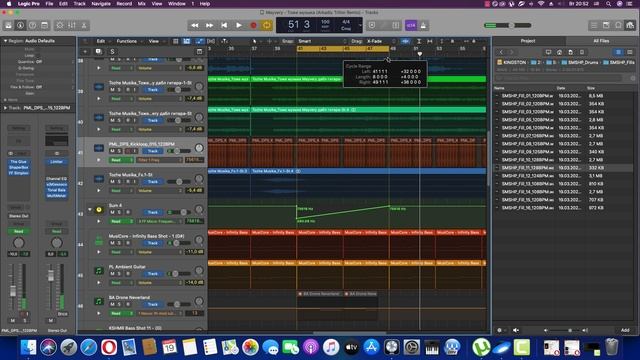Click the duplicate track button
Image resolution: width=640 pixels, height=360 pixels.
pyautogui.click(x=98, y=52)
